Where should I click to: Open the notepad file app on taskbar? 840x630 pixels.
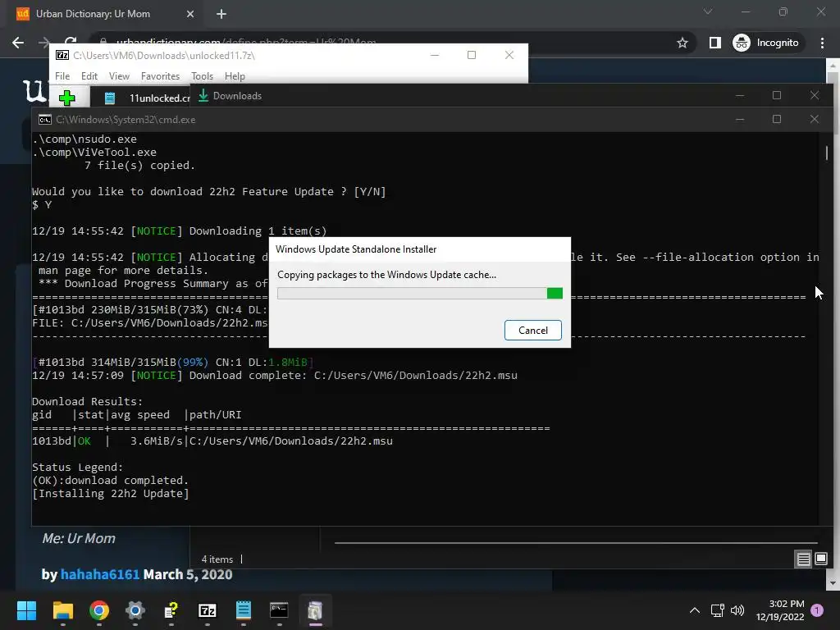click(x=243, y=610)
